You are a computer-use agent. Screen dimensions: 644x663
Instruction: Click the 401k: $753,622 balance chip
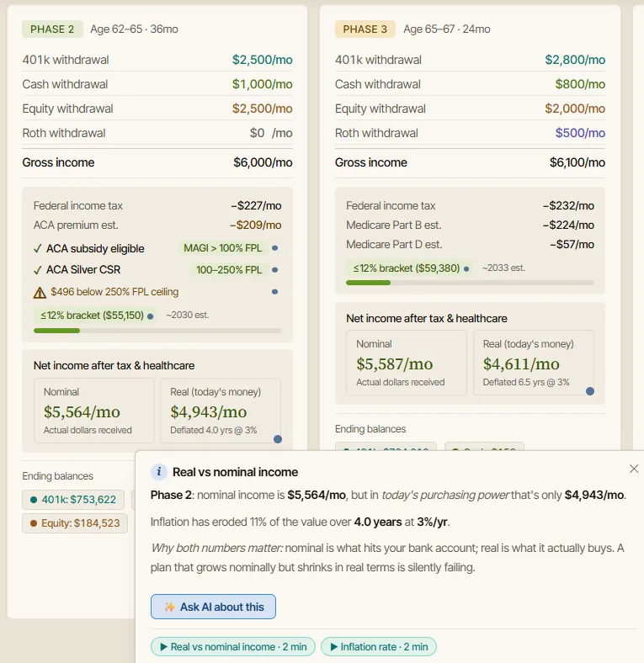coord(73,500)
